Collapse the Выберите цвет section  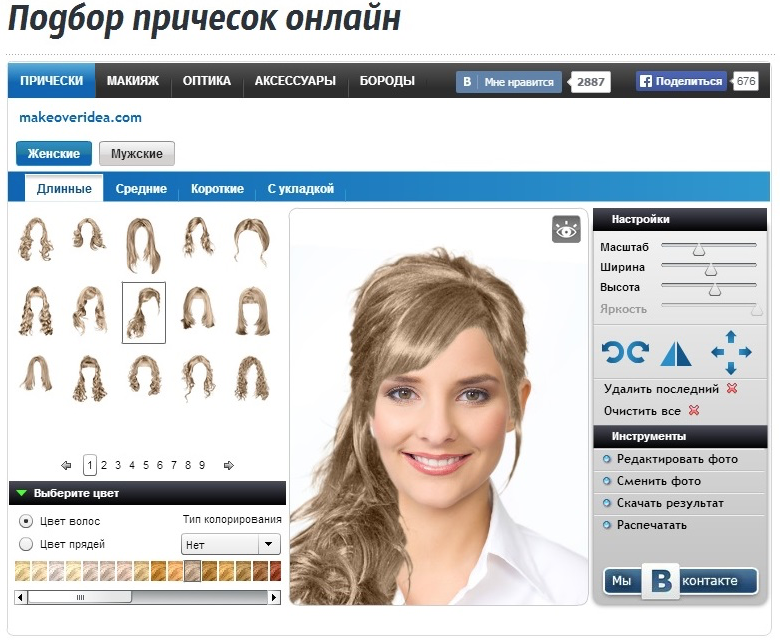click(22, 493)
